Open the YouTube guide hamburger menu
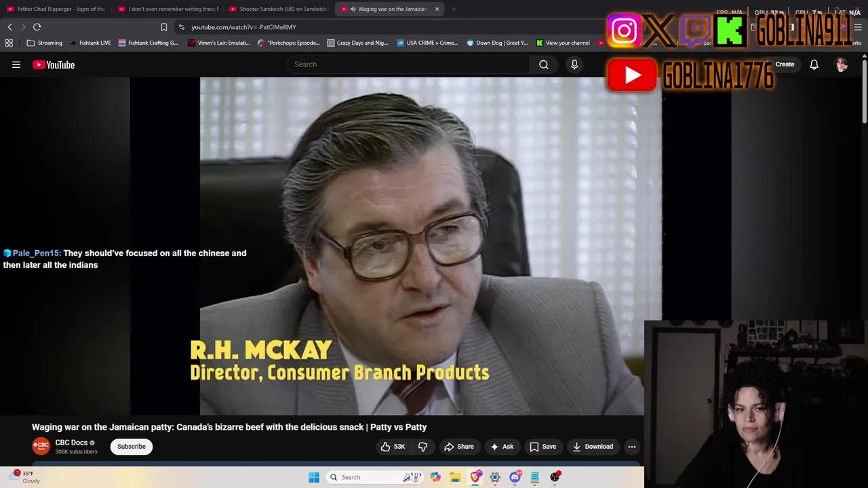Viewport: 868px width, 488px height. click(16, 64)
